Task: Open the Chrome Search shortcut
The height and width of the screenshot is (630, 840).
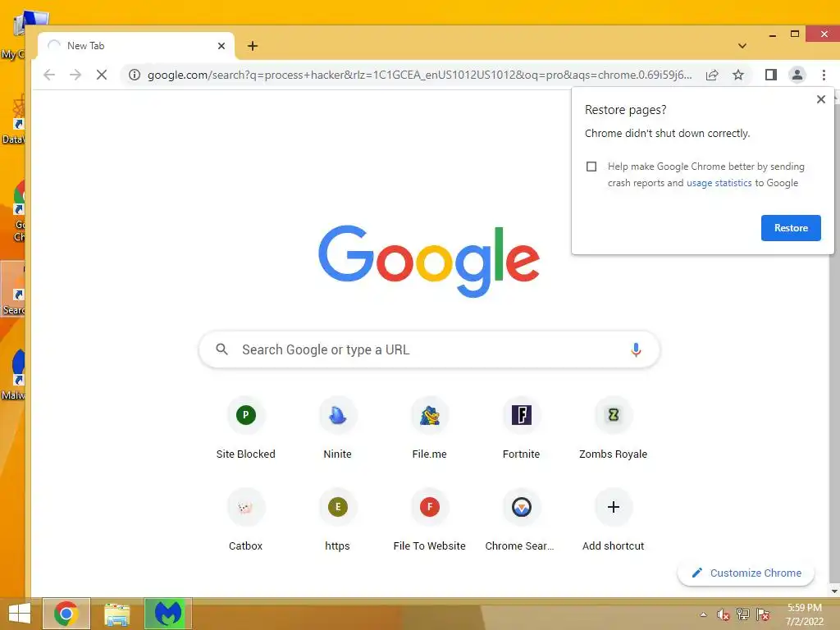Action: (521, 520)
